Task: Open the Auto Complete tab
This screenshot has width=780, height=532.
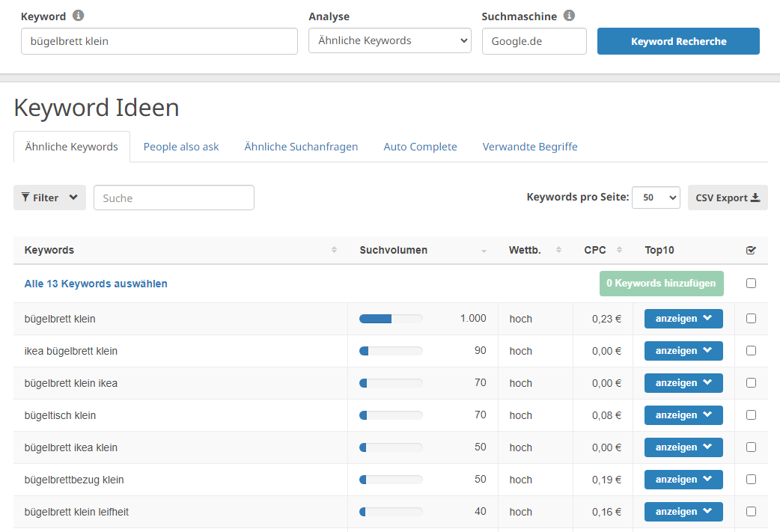Action: (420, 147)
